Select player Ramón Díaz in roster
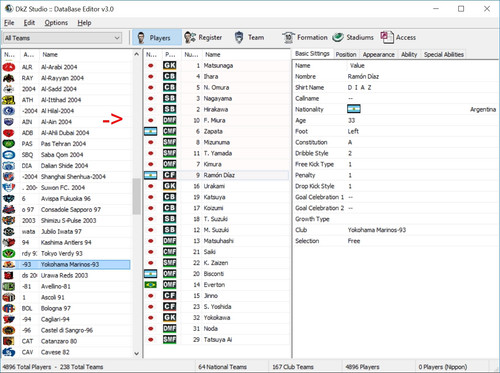The height and width of the screenshot is (373, 500). click(x=217, y=175)
